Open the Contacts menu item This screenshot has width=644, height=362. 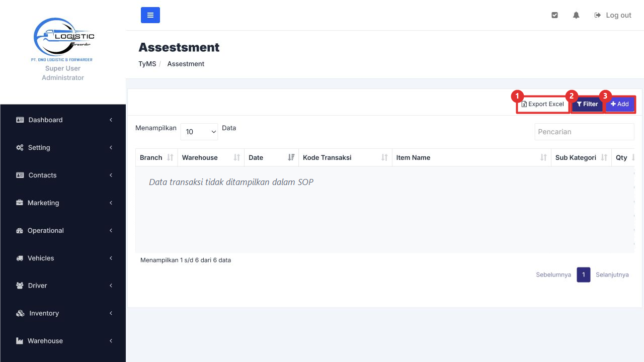point(63,175)
